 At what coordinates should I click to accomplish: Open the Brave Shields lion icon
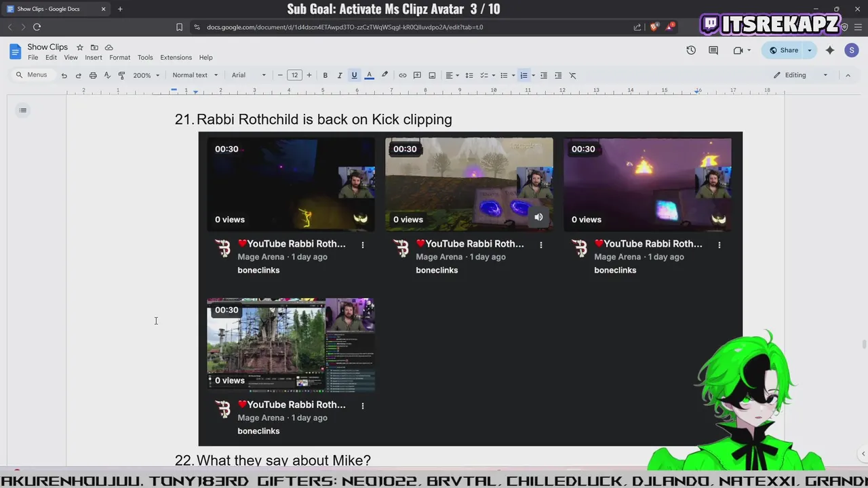click(654, 27)
